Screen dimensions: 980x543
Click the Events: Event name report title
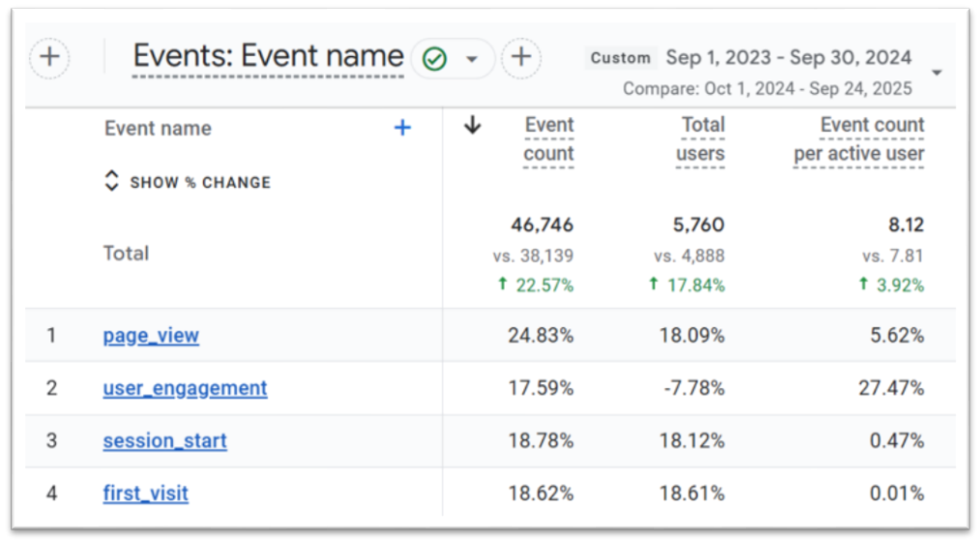pyautogui.click(x=268, y=57)
